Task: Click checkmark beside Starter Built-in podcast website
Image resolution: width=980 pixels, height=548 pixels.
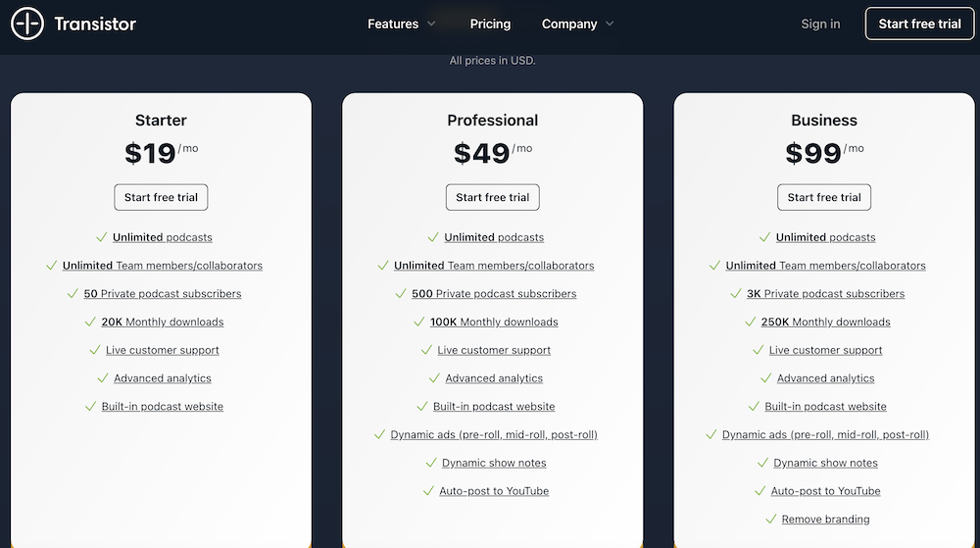Action: coord(90,406)
